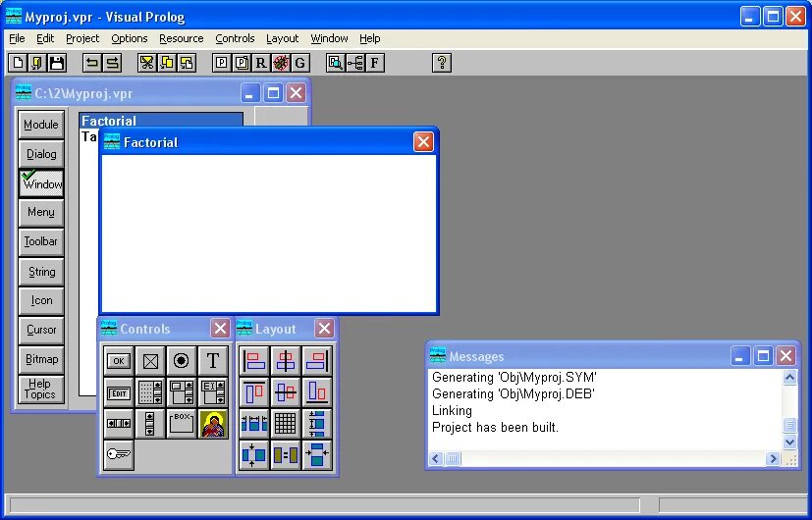Viewport: 812px width, 520px height.
Task: Click the Copy toolbar icon
Action: (x=167, y=63)
